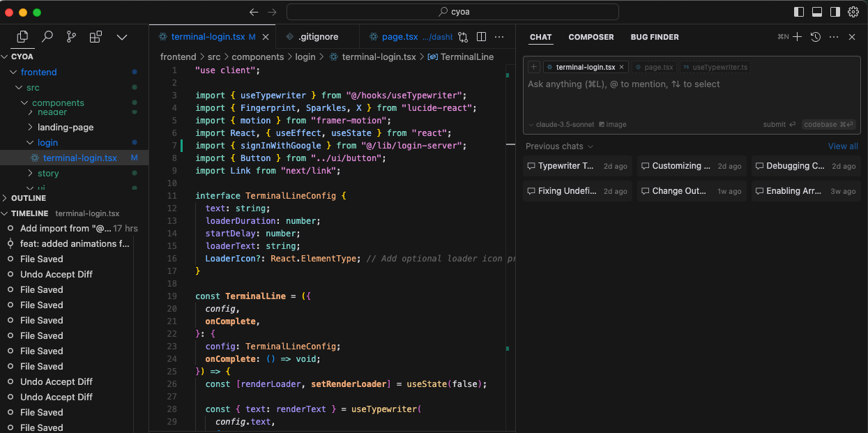Screen dimensions: 868x433
Task: Open the Search view in sidebar
Action: click(x=47, y=37)
